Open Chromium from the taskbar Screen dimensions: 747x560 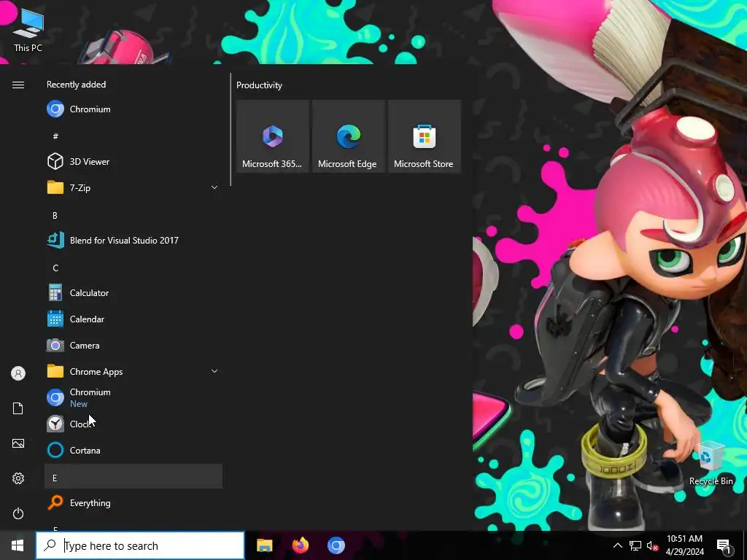(336, 545)
